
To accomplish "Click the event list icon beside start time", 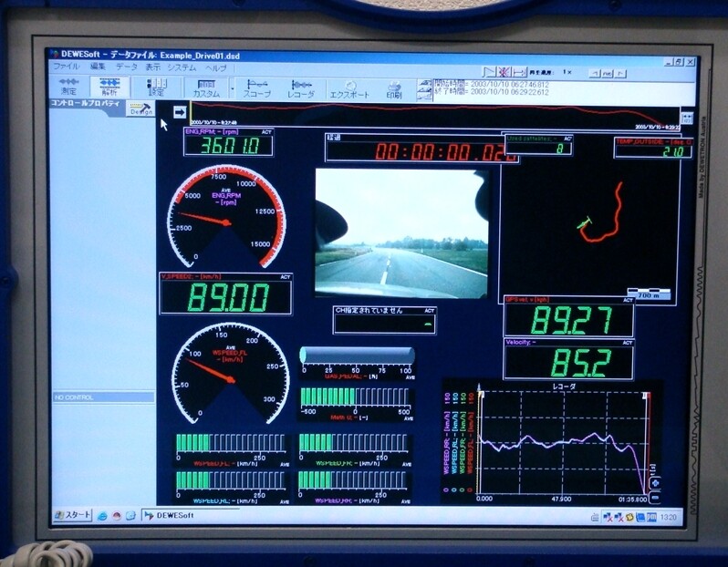I will point(424,85).
